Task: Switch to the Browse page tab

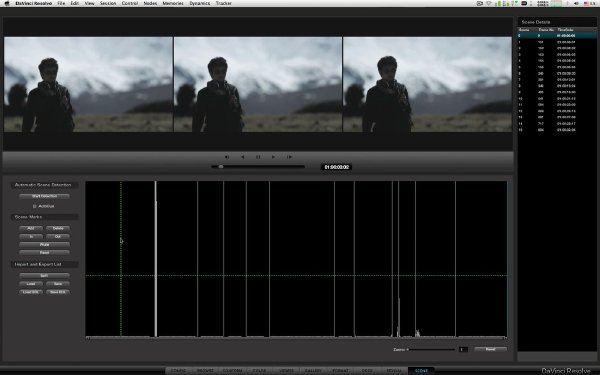Action: click(205, 371)
